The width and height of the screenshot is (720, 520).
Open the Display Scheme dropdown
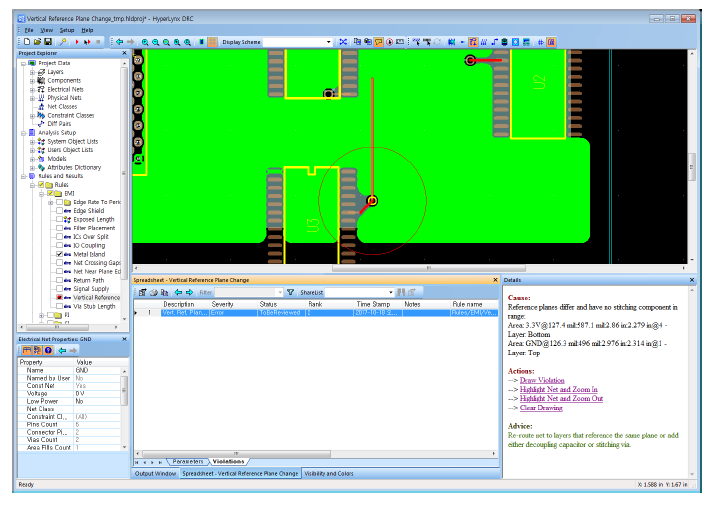[x=328, y=42]
